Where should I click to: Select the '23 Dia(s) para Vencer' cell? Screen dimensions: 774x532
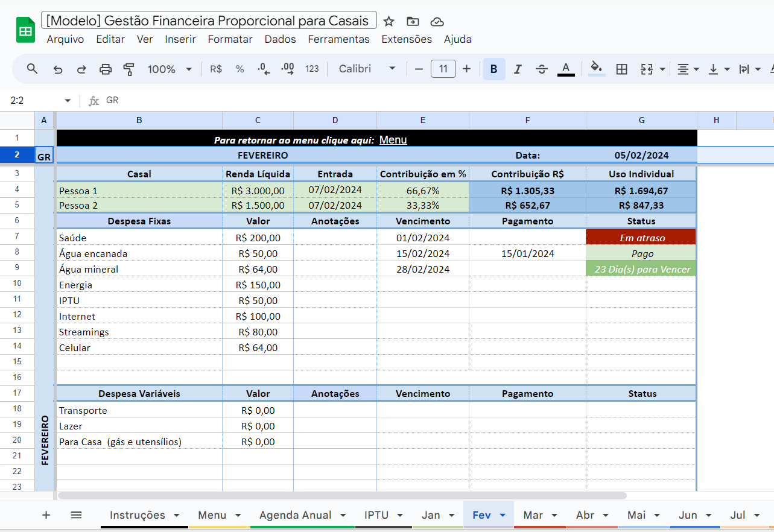(x=641, y=269)
